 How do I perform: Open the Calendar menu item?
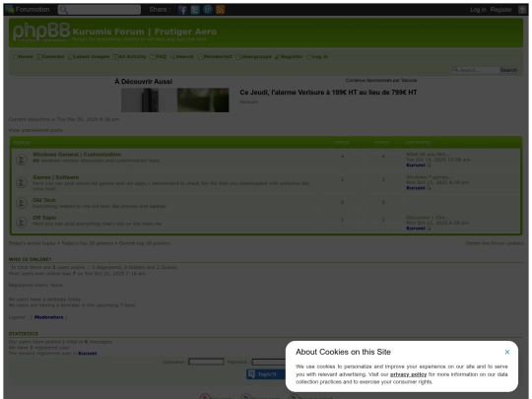pos(50,57)
